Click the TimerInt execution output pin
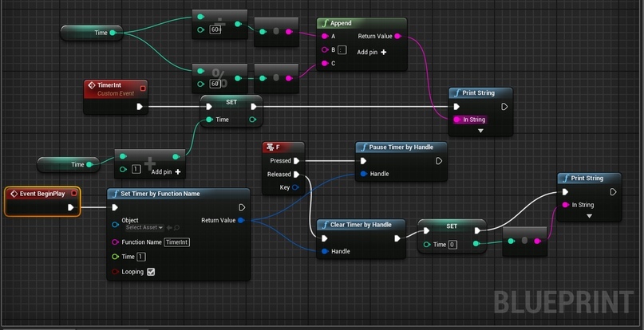This screenshot has width=644, height=330. [x=140, y=107]
